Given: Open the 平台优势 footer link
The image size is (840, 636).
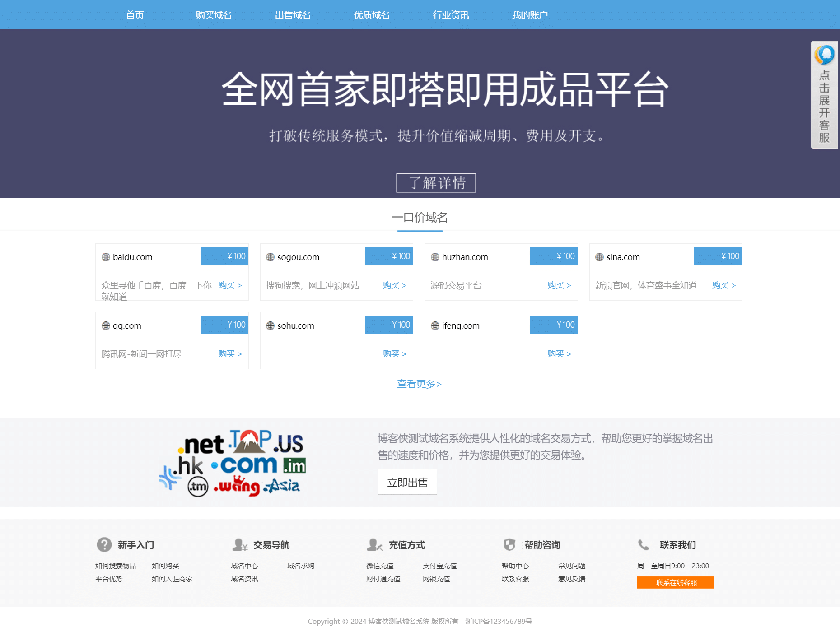Looking at the screenshot, I should pos(109,579).
